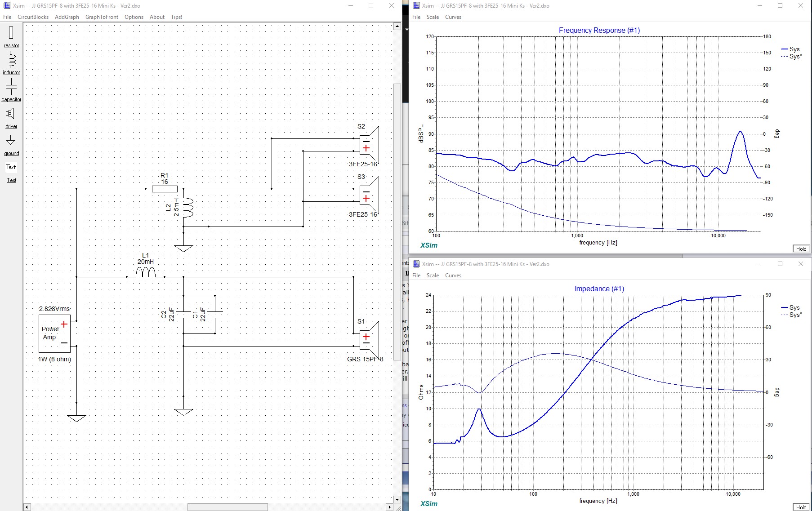Open the File menu in schematic window
Screen dimensions: 812x511
coord(7,17)
